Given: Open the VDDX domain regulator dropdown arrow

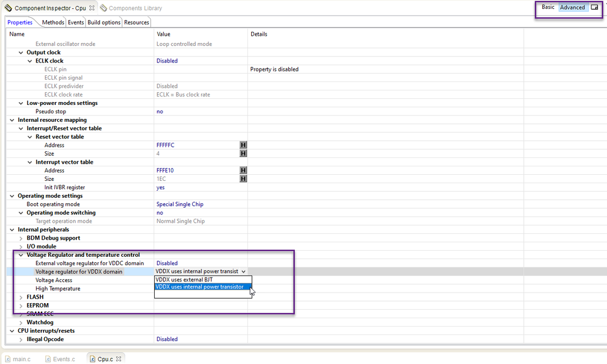Looking at the screenshot, I should 243,271.
